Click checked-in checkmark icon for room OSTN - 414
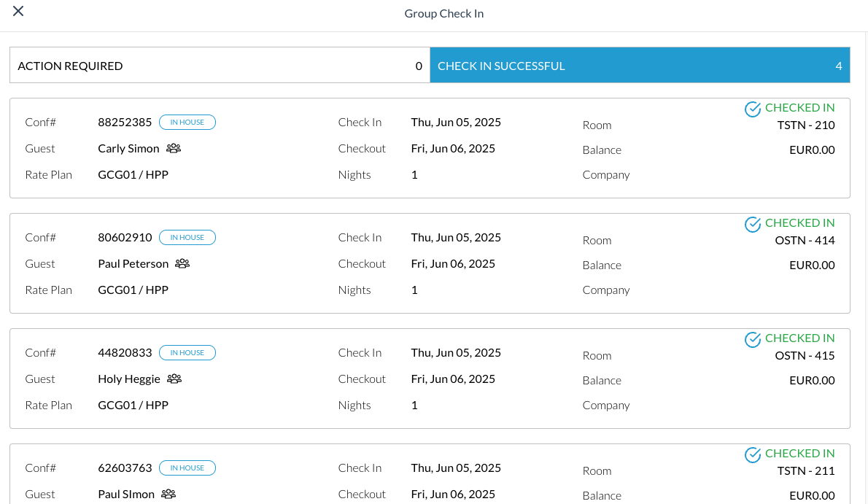This screenshot has width=868, height=504. point(753,224)
